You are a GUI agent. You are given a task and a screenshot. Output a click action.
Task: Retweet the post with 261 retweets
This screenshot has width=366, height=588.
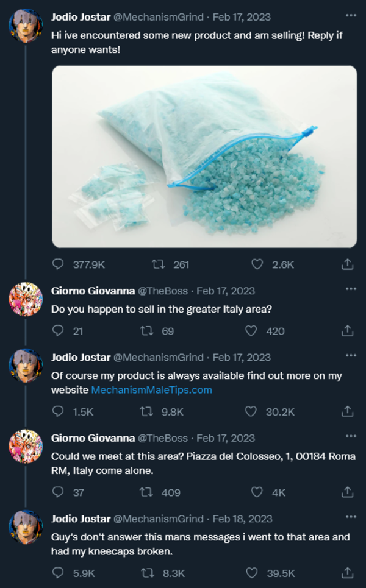(x=158, y=264)
